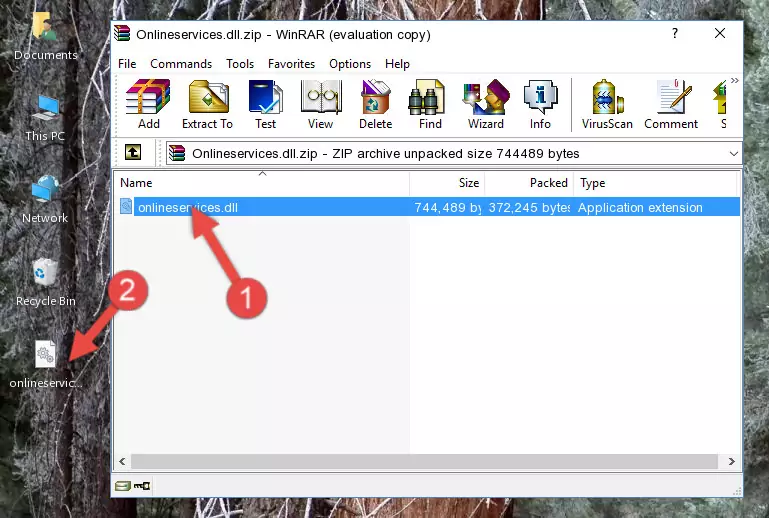This screenshot has height=518, width=769.
Task: Show archive Info
Action: pyautogui.click(x=540, y=104)
